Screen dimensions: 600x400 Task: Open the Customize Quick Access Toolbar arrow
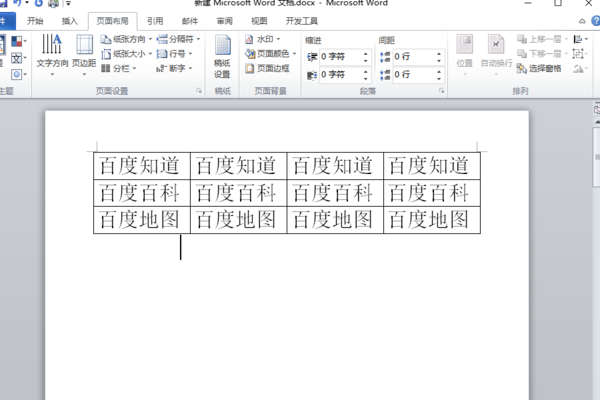tap(68, 3)
